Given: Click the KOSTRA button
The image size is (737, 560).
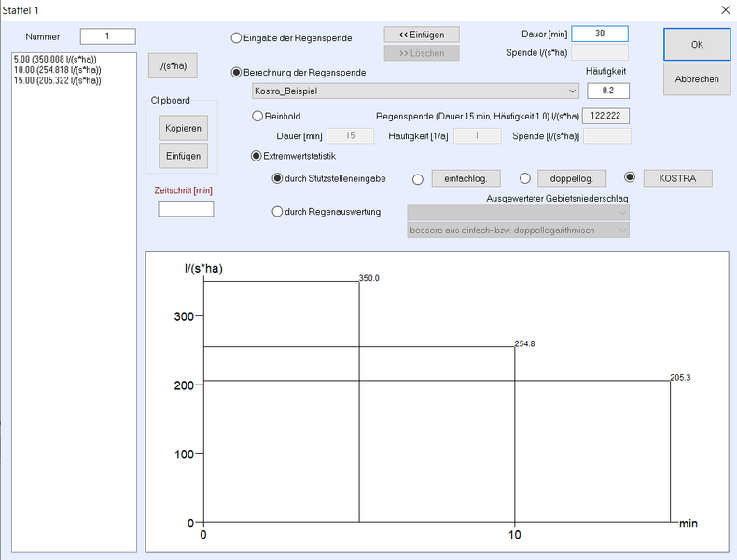Looking at the screenshot, I should (677, 178).
